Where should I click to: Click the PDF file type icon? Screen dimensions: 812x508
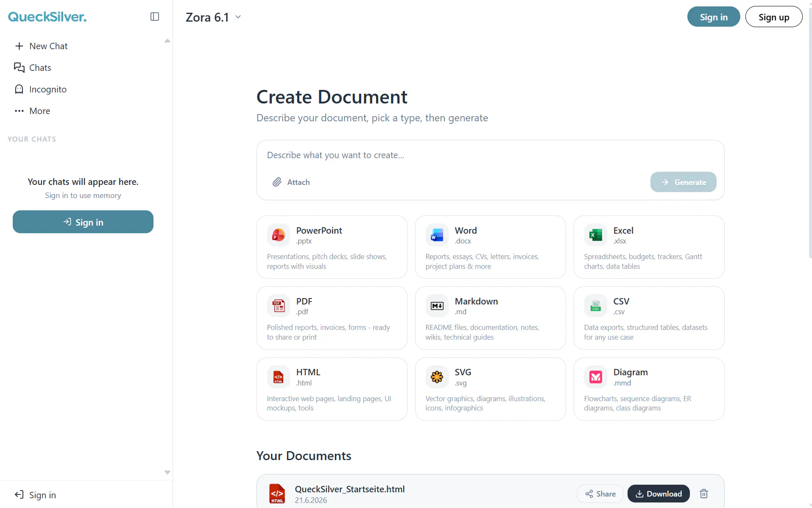coord(278,306)
